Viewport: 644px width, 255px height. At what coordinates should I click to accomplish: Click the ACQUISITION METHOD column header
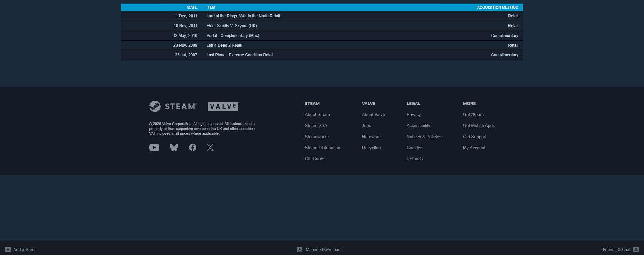click(x=497, y=7)
